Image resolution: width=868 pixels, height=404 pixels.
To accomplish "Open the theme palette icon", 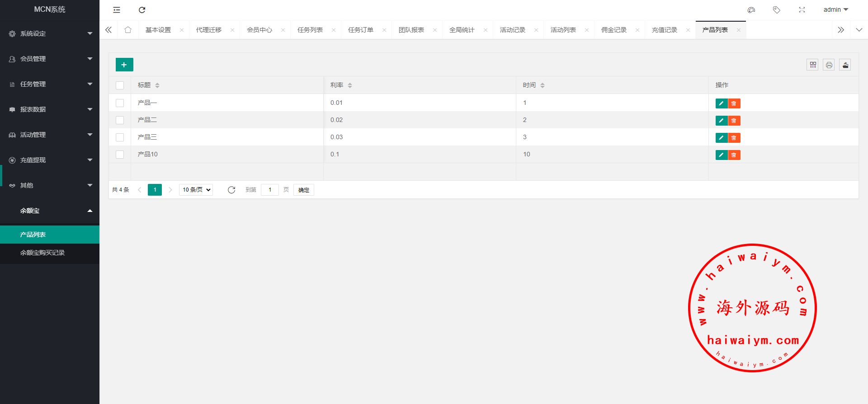I will point(751,10).
